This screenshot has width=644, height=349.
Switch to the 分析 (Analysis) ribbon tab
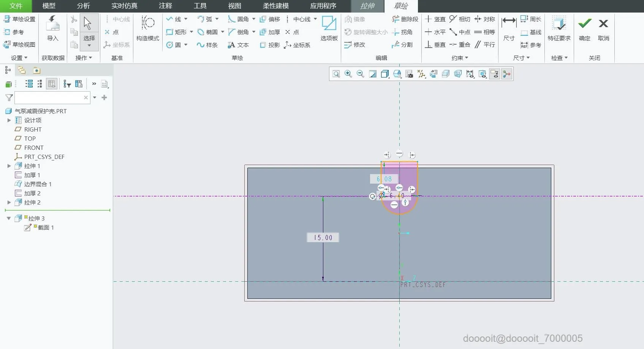pos(84,6)
